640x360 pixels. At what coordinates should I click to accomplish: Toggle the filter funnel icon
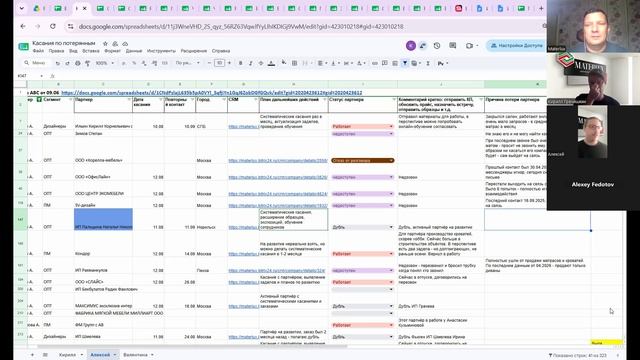click(405, 63)
